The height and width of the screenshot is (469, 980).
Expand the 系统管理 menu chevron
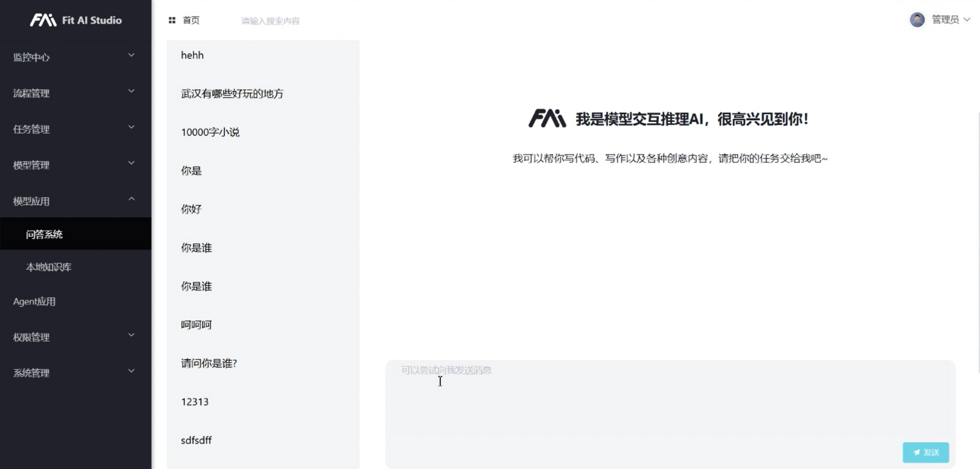coord(131,371)
